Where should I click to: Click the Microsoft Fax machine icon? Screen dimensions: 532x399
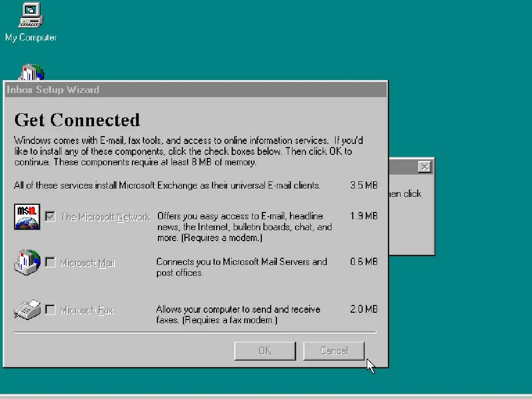tap(27, 310)
